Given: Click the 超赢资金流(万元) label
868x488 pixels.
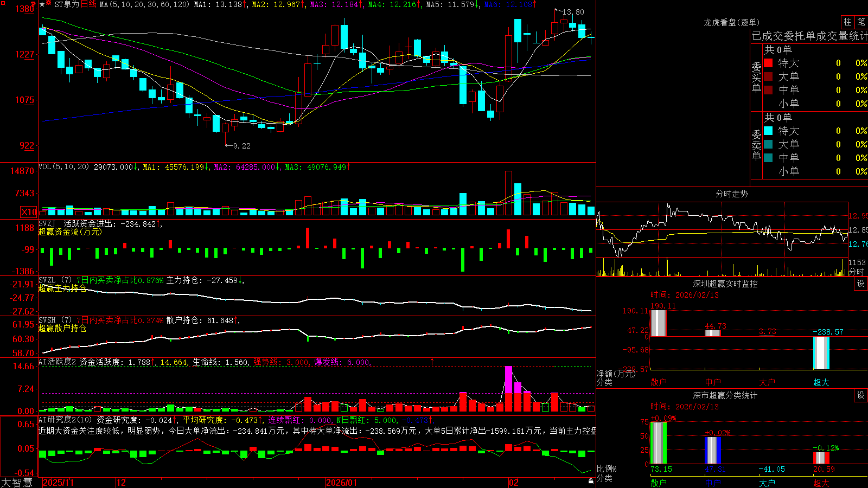Looking at the screenshot, I should 70,232.
